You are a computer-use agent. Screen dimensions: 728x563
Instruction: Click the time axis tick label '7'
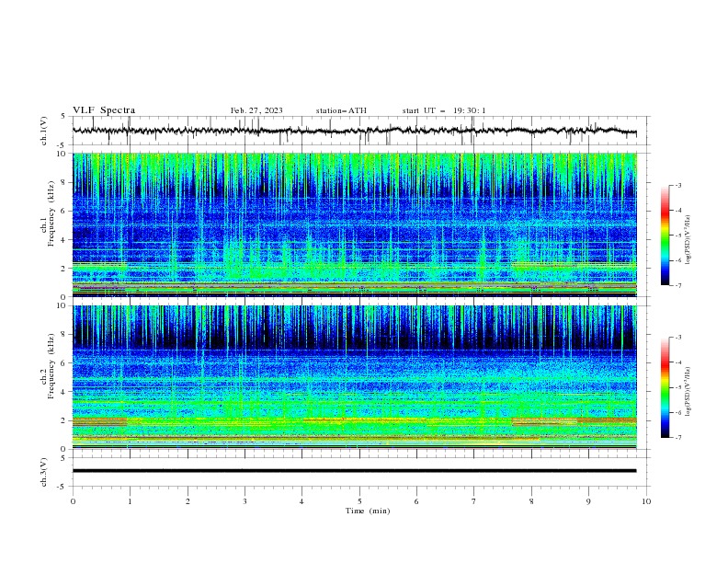click(x=474, y=501)
